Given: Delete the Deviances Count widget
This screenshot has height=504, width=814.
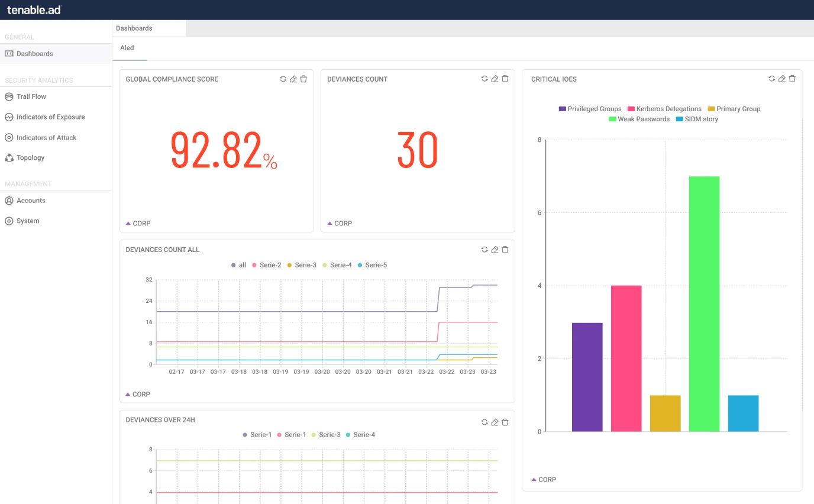Looking at the screenshot, I should pyautogui.click(x=505, y=79).
